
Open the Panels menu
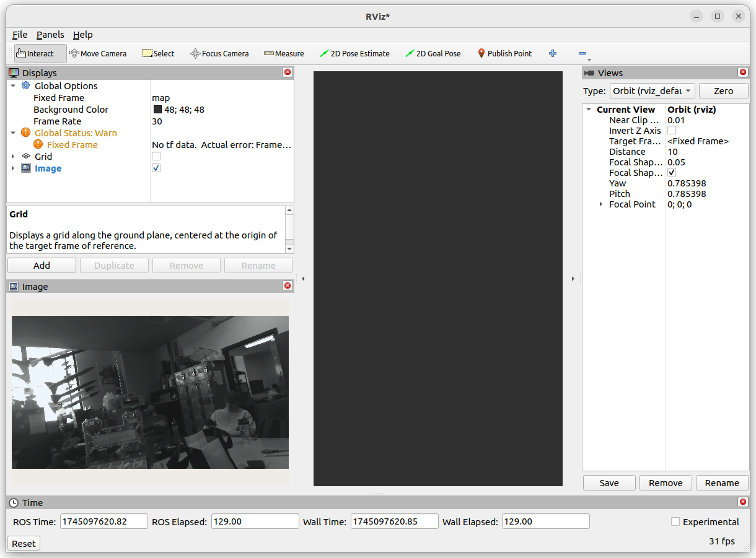tap(50, 35)
